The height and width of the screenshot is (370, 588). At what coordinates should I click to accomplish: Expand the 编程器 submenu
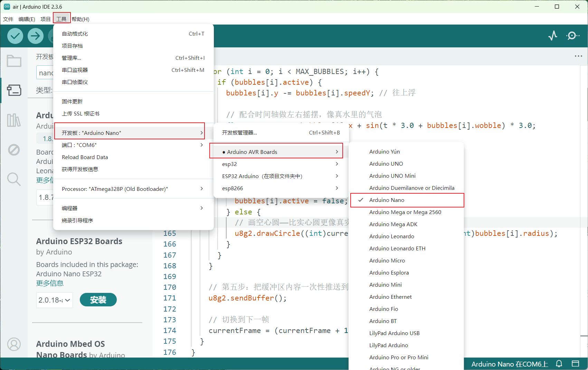(x=133, y=208)
